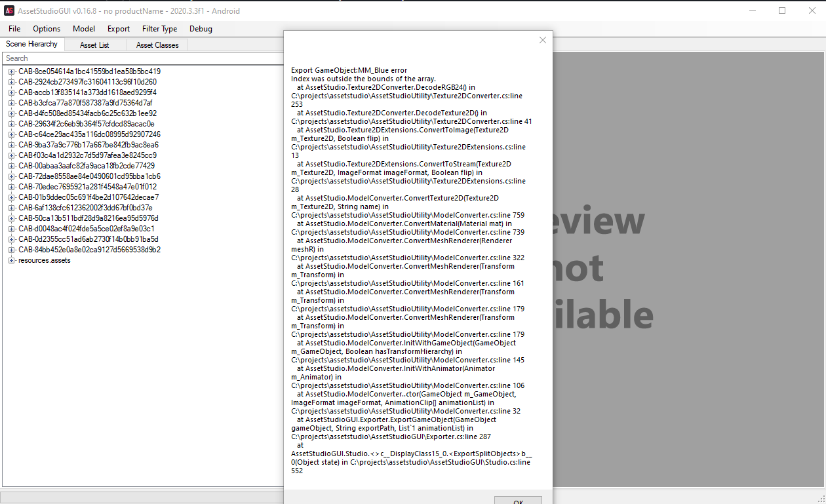Expand the CAB-d4fc508ed85434facb6c25c632b1ee92 node

point(10,113)
